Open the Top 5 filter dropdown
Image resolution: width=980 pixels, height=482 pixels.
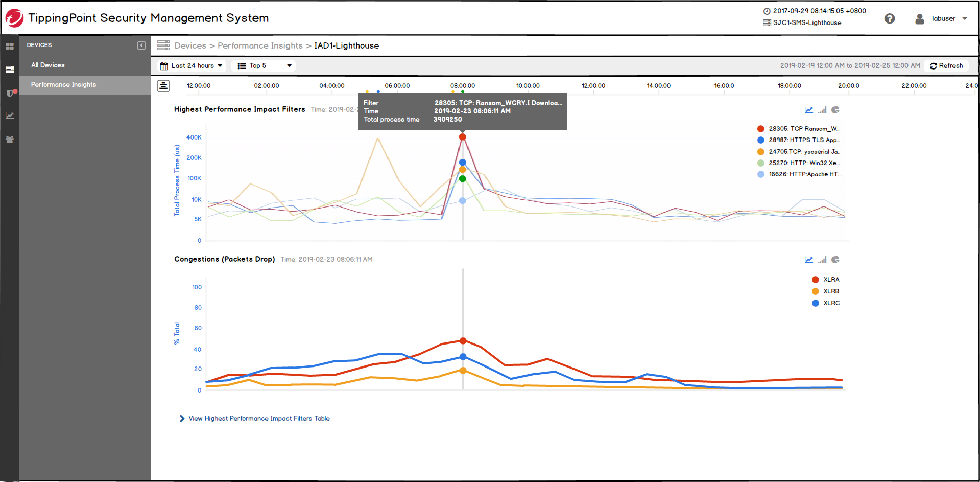pyautogui.click(x=264, y=65)
